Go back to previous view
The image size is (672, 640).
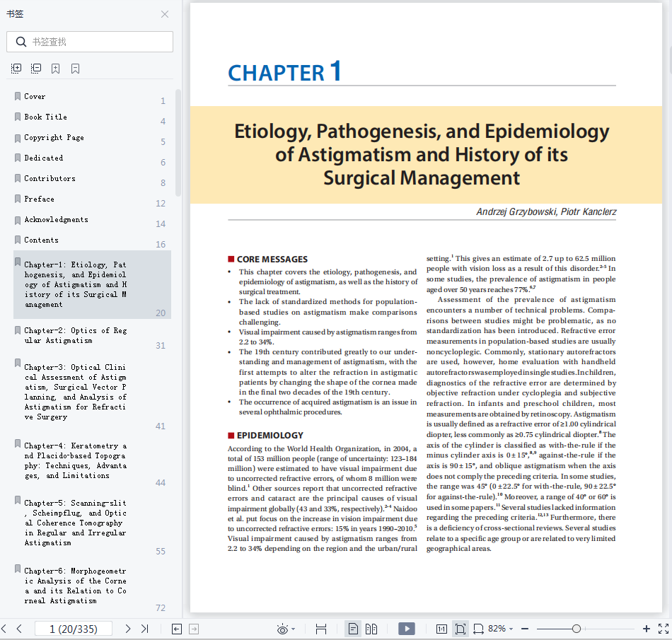pos(177,629)
